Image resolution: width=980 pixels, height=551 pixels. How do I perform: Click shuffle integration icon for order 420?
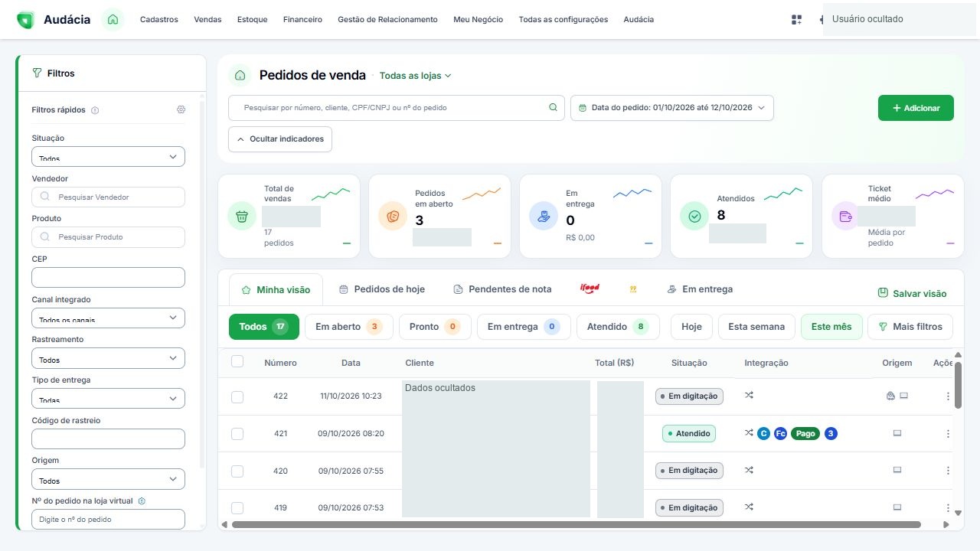[749, 470]
